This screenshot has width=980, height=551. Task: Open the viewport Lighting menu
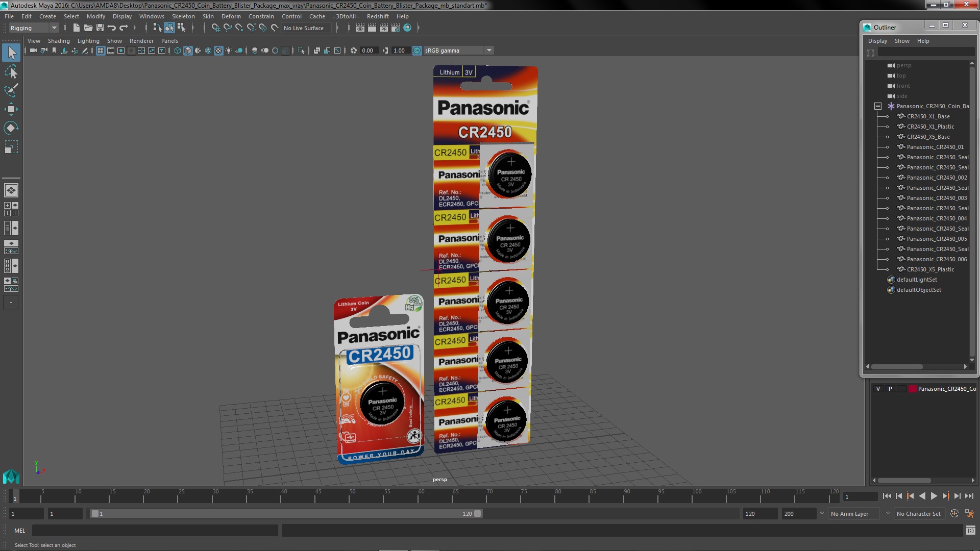pyautogui.click(x=88, y=41)
